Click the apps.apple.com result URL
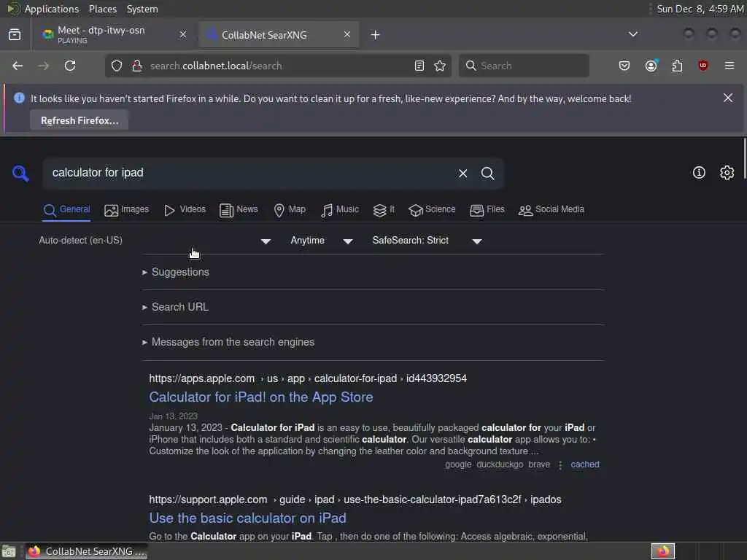747x560 pixels. point(308,378)
